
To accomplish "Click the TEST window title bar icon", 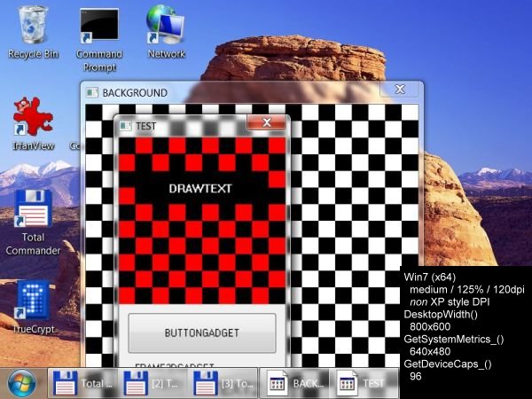I will tap(126, 126).
